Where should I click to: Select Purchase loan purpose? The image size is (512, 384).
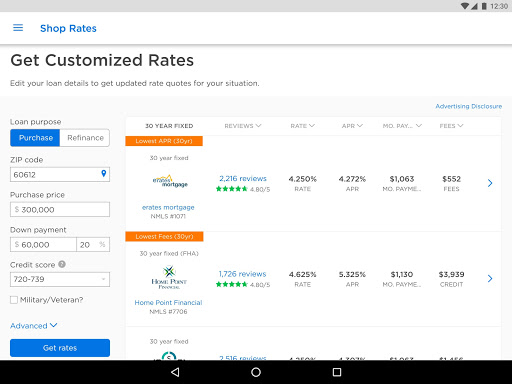[x=35, y=138]
